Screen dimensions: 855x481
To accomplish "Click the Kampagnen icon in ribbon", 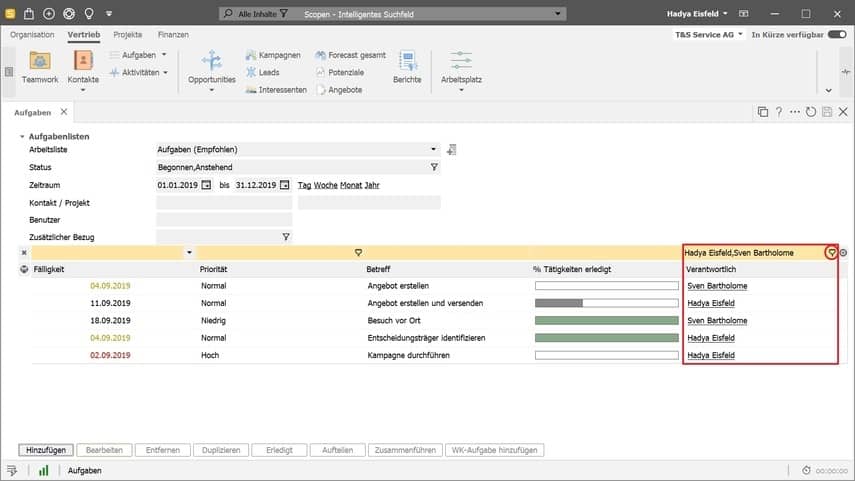I will [x=252, y=55].
